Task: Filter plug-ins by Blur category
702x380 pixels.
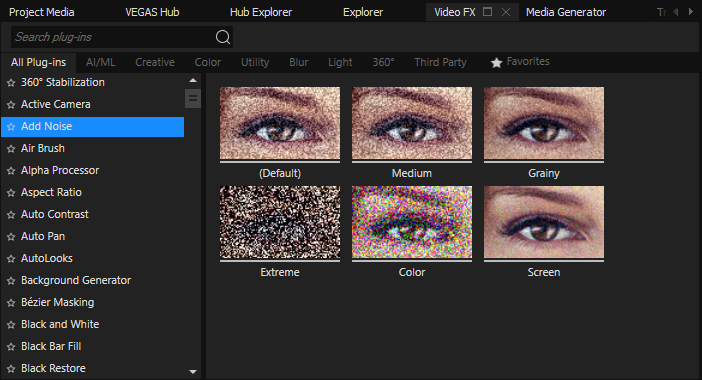Action: tap(299, 62)
